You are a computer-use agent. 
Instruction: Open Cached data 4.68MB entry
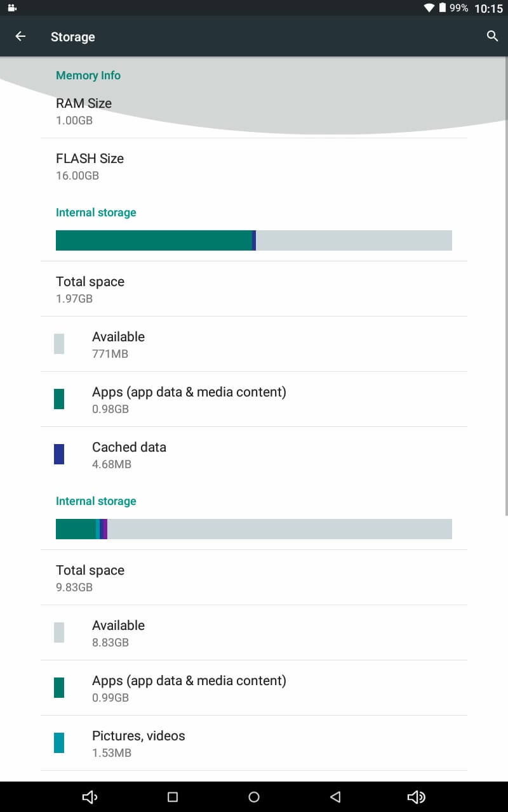tap(254, 454)
